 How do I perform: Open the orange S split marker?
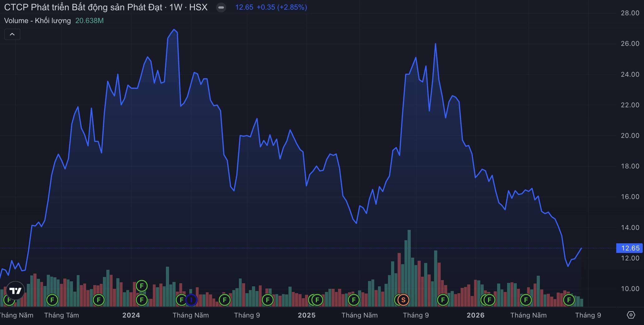(403, 300)
